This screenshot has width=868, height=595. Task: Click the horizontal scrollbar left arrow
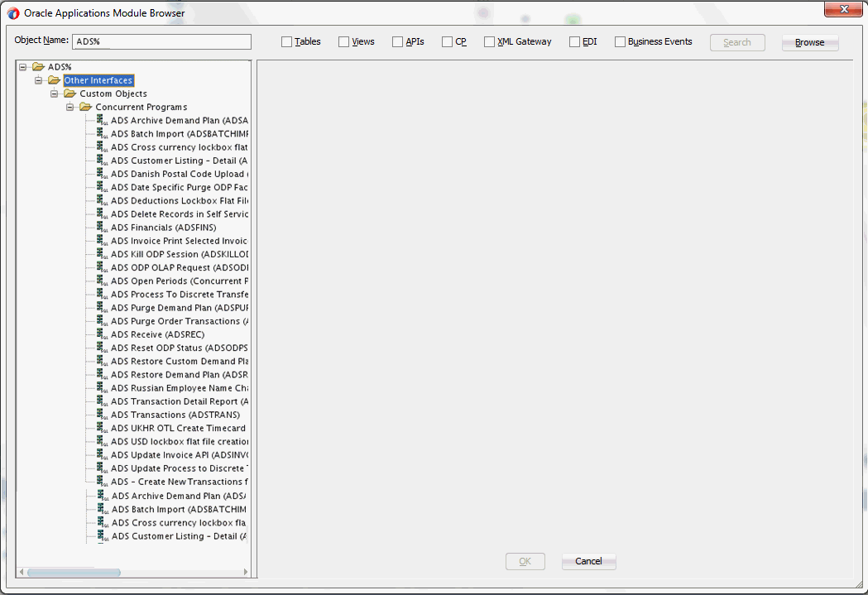22,573
